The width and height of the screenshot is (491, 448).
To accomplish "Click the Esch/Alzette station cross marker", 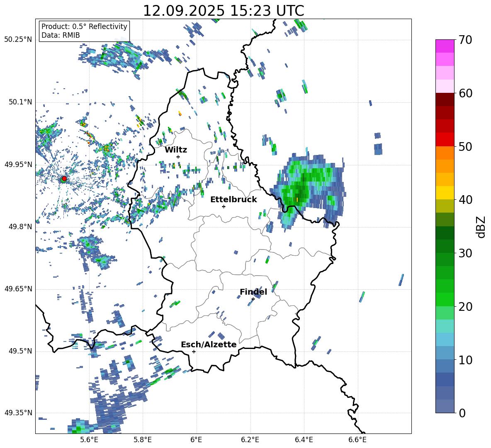I will 194,351.
